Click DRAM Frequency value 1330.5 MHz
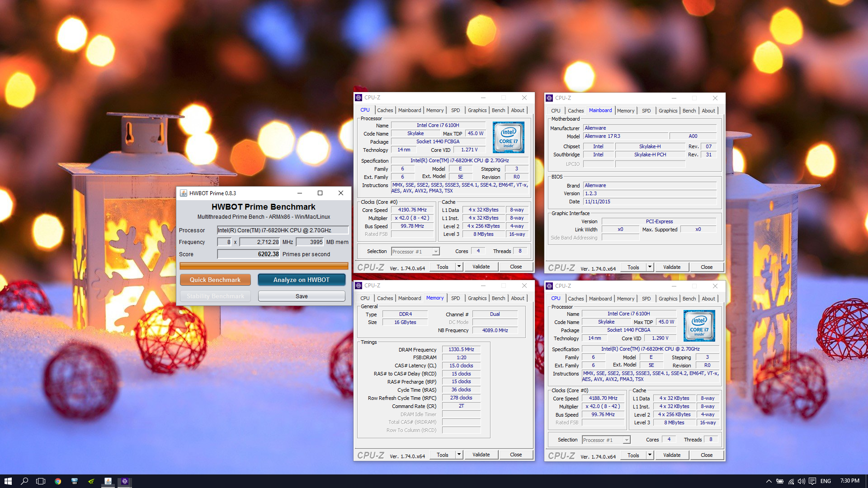The height and width of the screenshot is (488, 868). tap(461, 349)
